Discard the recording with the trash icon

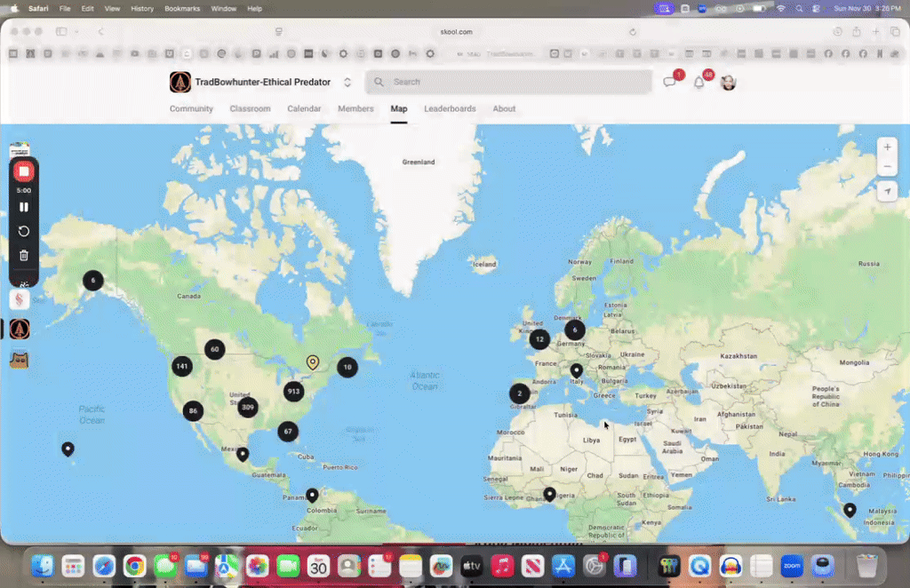click(x=23, y=255)
